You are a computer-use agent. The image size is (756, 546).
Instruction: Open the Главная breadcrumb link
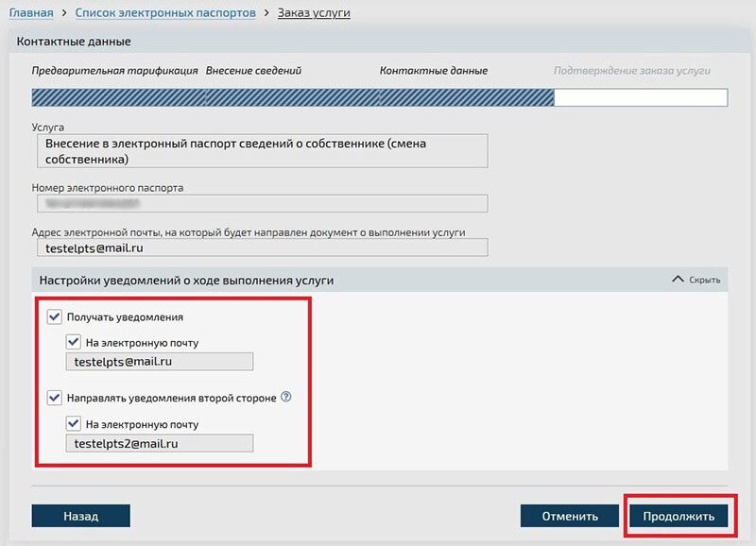tap(31, 12)
